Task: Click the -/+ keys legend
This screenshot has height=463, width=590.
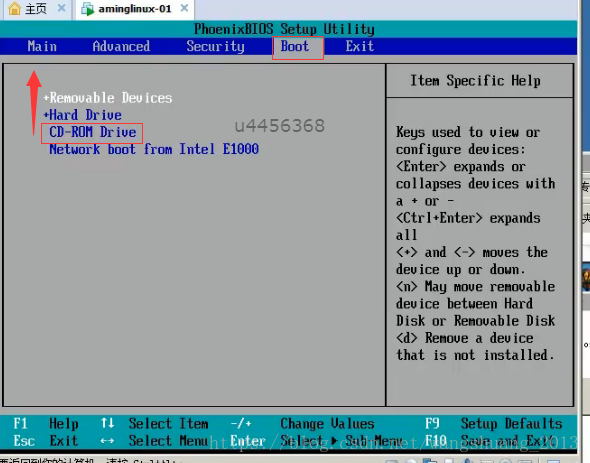Action: coord(241,424)
